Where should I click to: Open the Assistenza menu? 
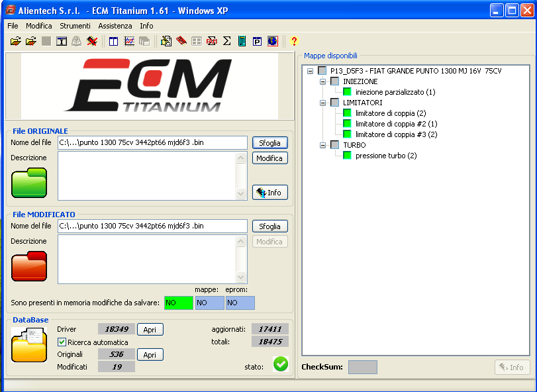coord(115,26)
